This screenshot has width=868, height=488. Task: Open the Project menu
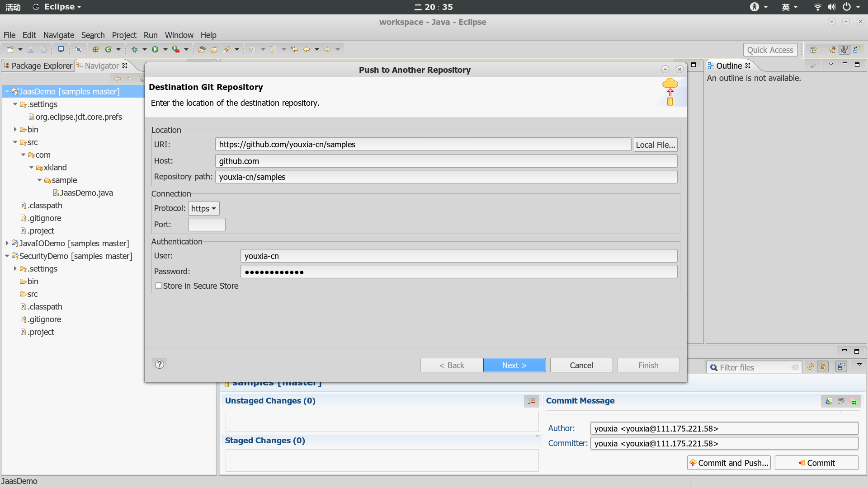124,35
